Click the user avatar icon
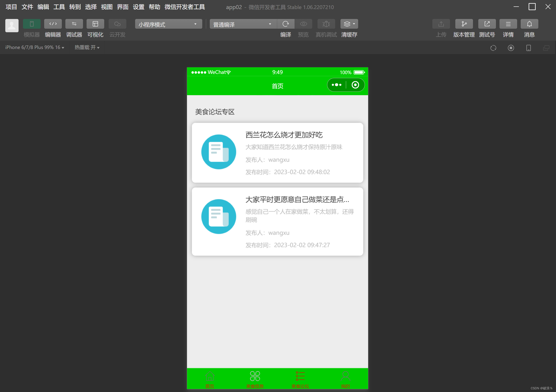 pos(12,26)
